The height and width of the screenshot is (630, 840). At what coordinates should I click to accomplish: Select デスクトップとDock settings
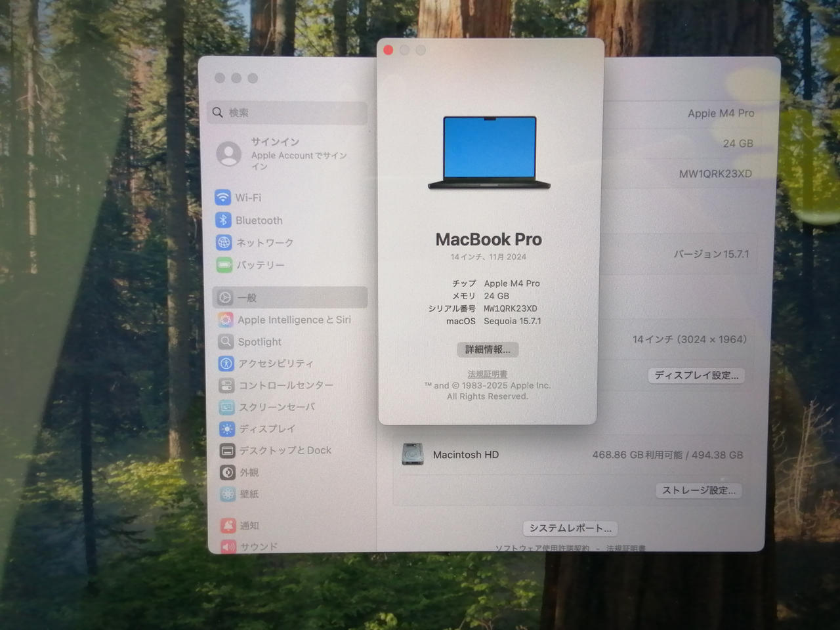click(x=284, y=450)
